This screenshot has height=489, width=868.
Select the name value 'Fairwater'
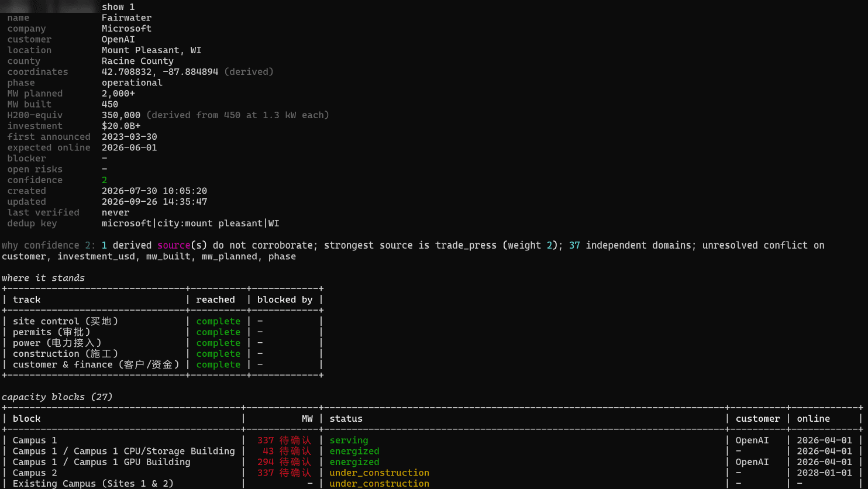click(x=126, y=18)
